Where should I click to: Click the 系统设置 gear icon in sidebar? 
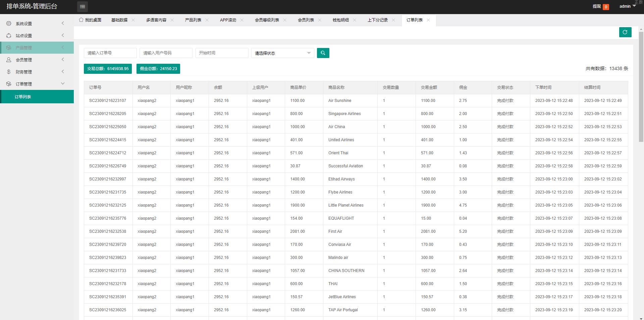tap(9, 23)
